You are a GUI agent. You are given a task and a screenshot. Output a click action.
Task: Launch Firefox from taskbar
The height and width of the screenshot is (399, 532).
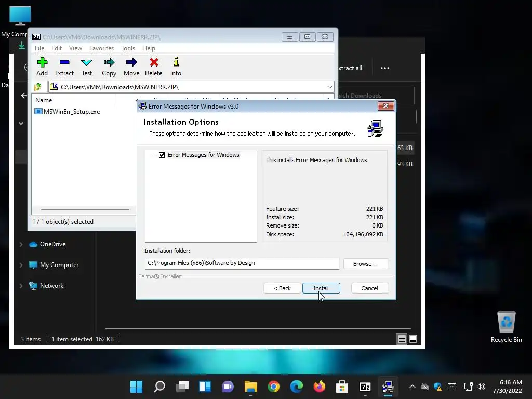pyautogui.click(x=320, y=387)
